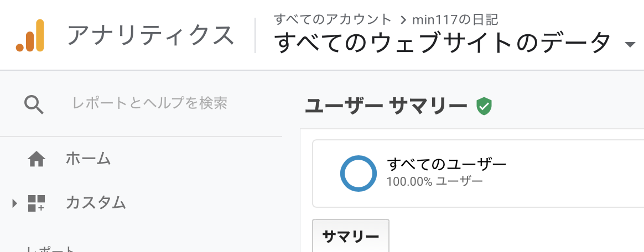The width and height of the screenshot is (644, 252).
Task: Select the サマリー tab
Action: 351,237
